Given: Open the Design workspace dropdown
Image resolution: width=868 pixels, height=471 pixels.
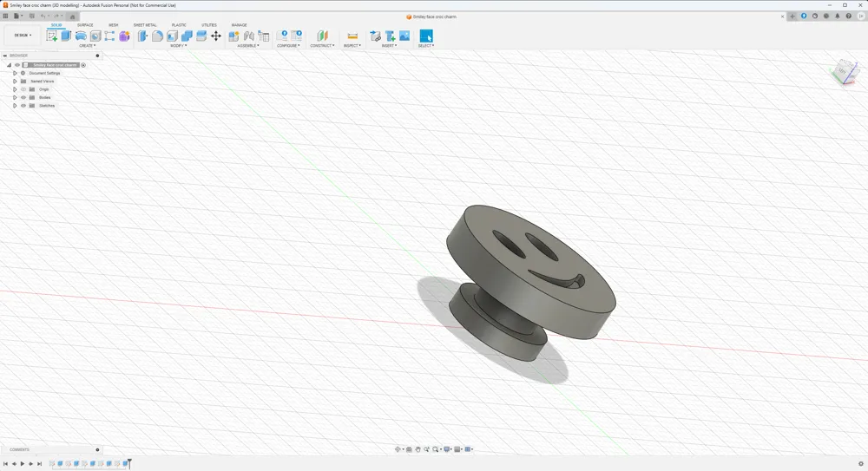Looking at the screenshot, I should (23, 35).
